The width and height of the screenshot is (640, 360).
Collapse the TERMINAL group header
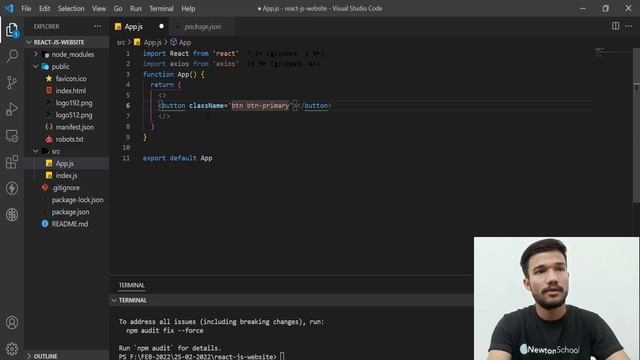[291, 300]
